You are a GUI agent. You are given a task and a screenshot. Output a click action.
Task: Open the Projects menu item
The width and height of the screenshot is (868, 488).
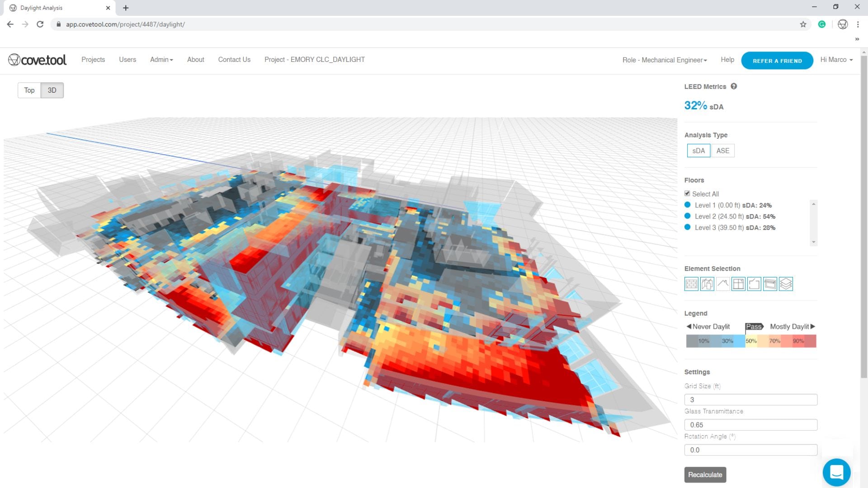93,60
